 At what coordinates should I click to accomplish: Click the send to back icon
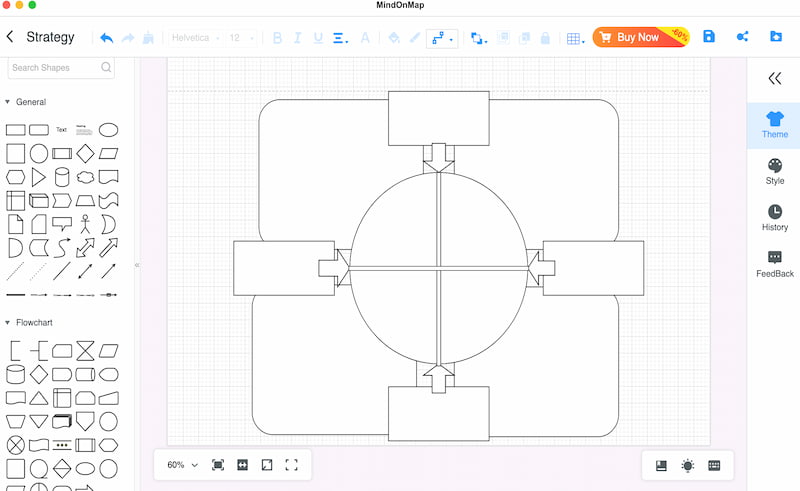524,38
